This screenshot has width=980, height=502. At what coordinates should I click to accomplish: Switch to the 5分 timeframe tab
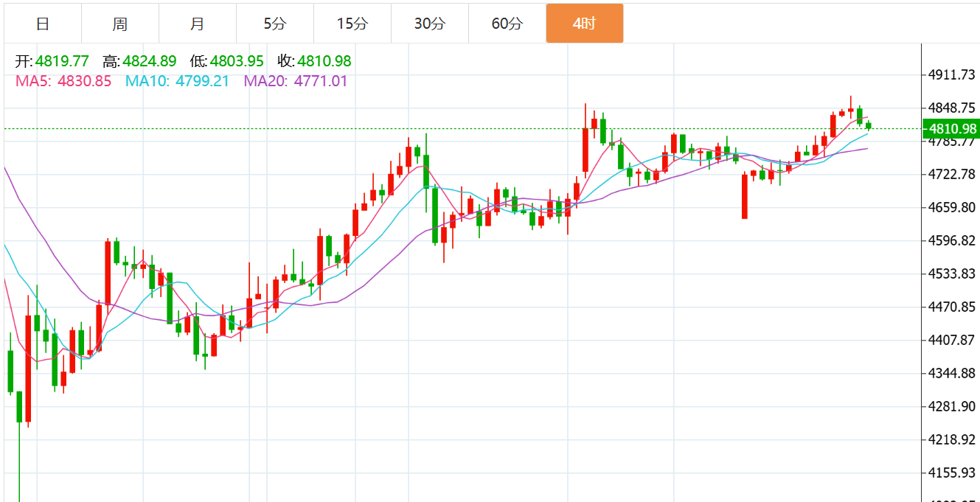275,24
